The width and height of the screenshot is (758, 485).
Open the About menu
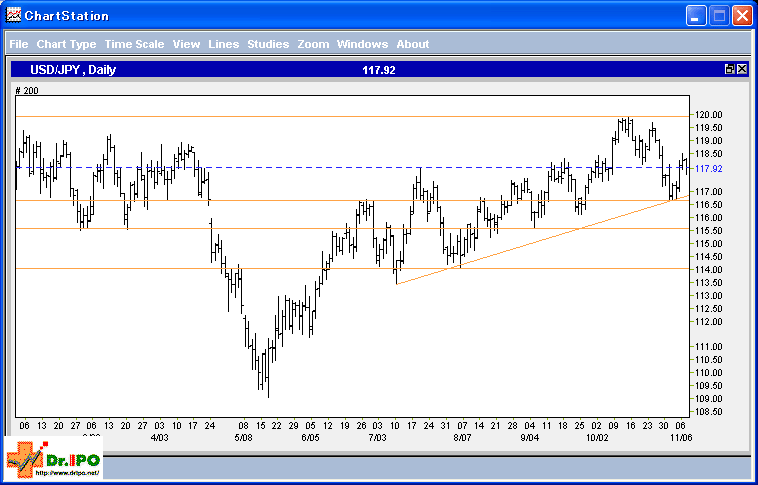click(x=412, y=44)
